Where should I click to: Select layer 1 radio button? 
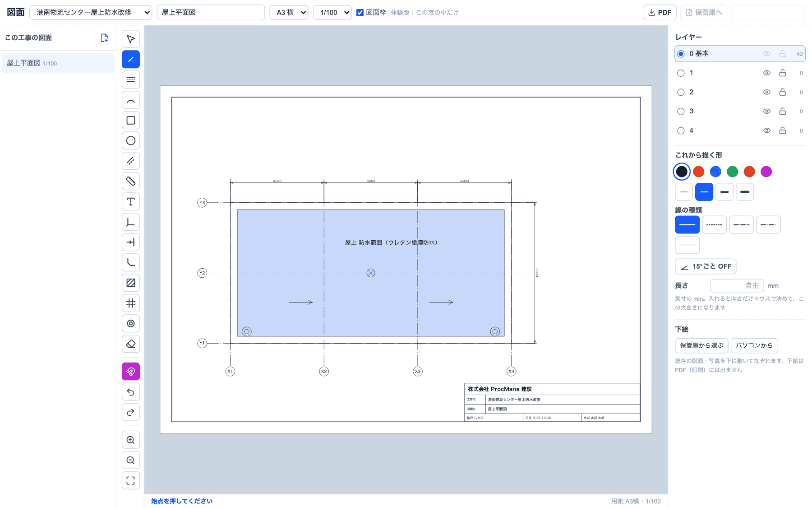681,73
